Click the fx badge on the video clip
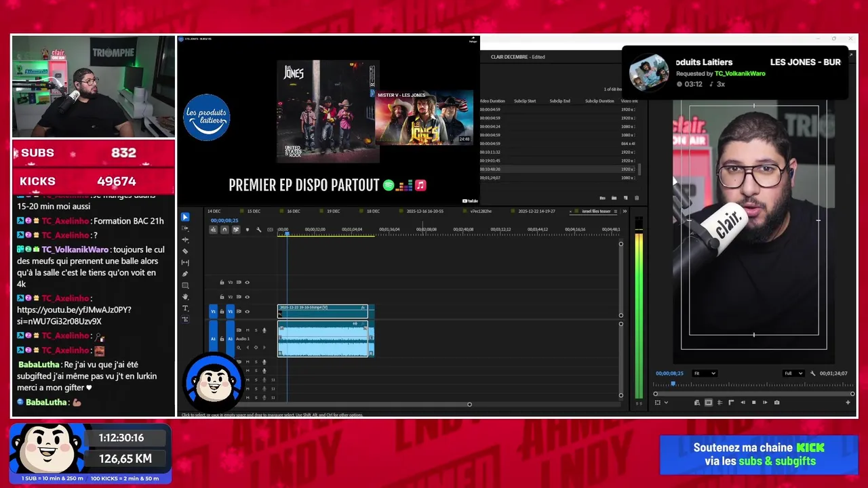Viewport: 868px width, 488px height. [363, 308]
